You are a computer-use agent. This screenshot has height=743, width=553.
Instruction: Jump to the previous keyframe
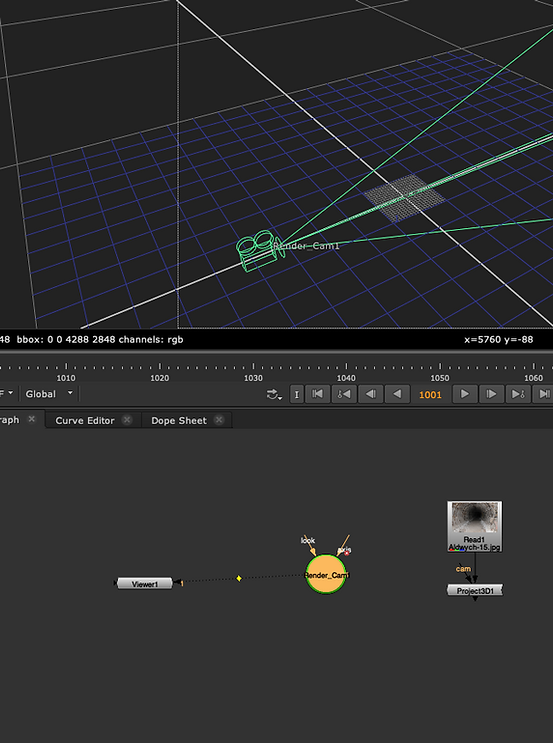(344, 394)
